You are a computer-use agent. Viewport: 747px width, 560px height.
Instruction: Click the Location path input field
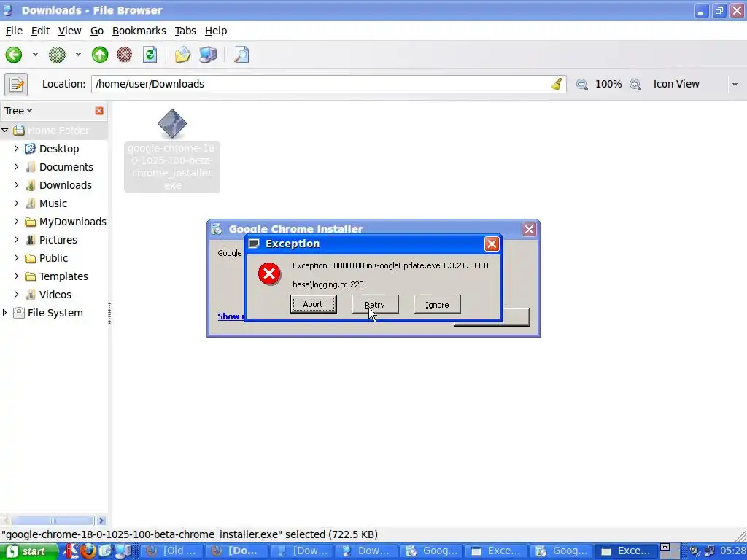(x=329, y=85)
